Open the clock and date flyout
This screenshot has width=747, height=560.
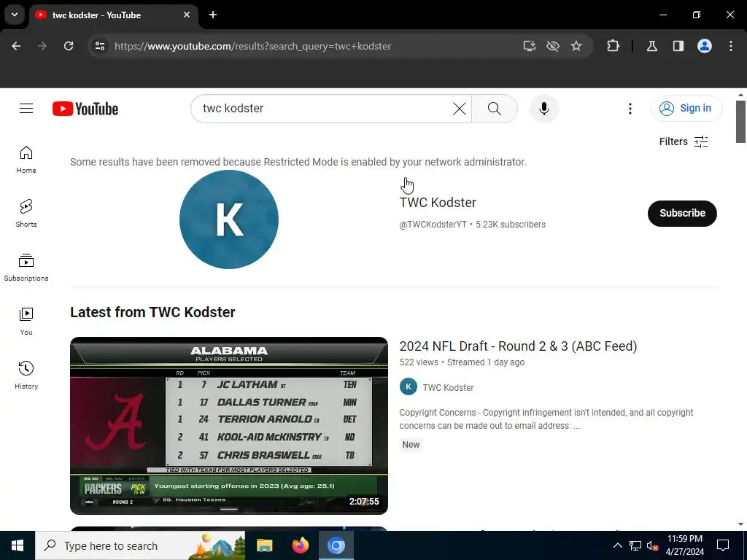click(684, 545)
